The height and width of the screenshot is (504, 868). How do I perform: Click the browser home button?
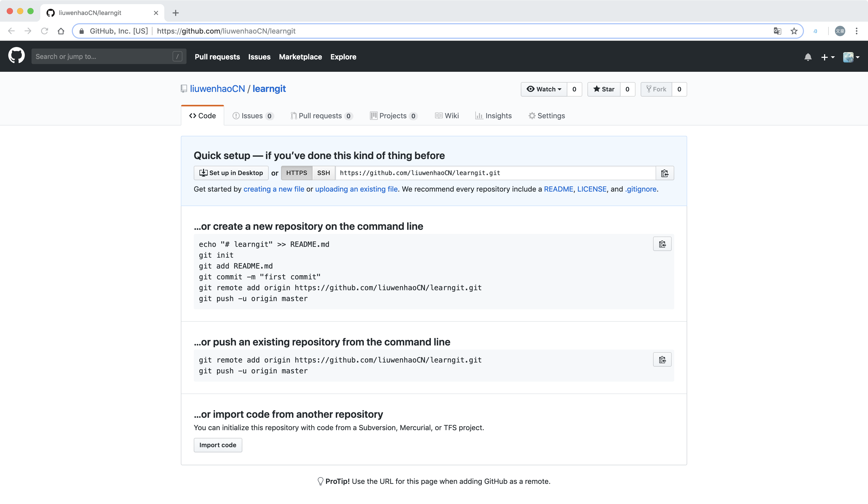61,31
